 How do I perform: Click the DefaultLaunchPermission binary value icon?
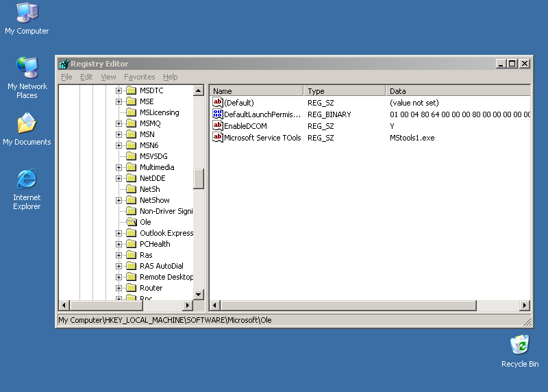click(x=218, y=114)
